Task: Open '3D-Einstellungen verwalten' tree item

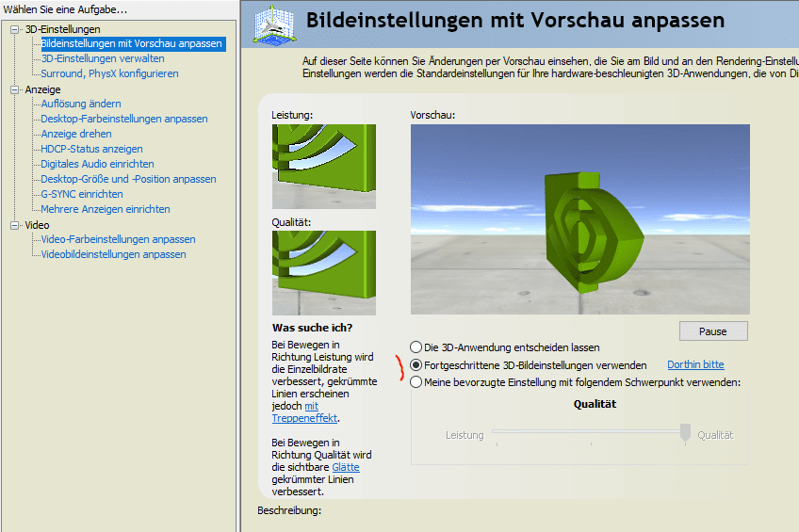Action: (103, 58)
